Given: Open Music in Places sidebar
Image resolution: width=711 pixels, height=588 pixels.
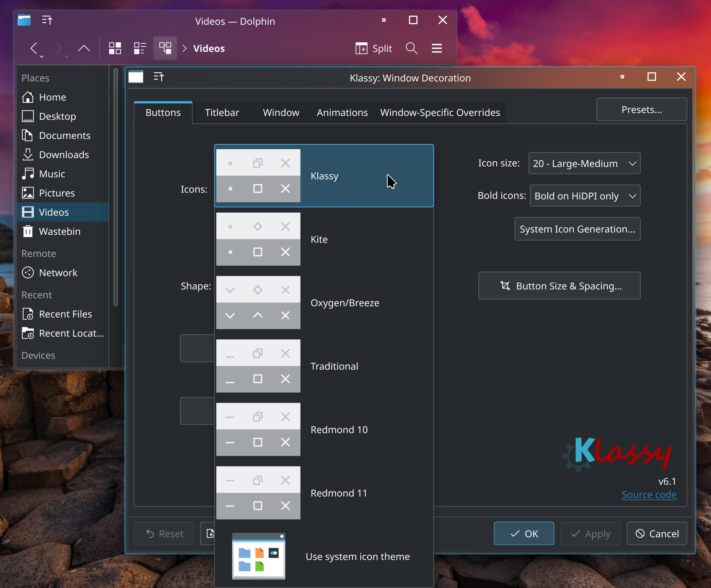Looking at the screenshot, I should (x=63, y=174).
